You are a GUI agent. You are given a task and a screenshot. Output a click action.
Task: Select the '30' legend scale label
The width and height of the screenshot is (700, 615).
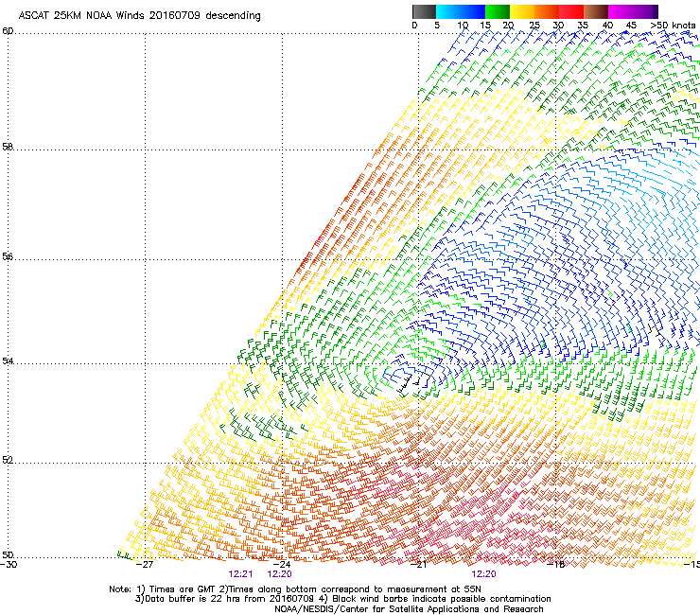558,26
